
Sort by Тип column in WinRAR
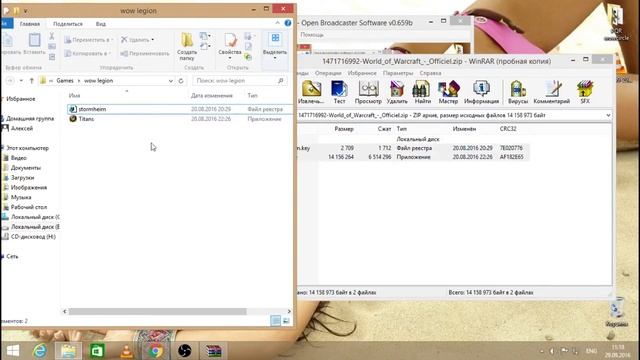(402, 129)
